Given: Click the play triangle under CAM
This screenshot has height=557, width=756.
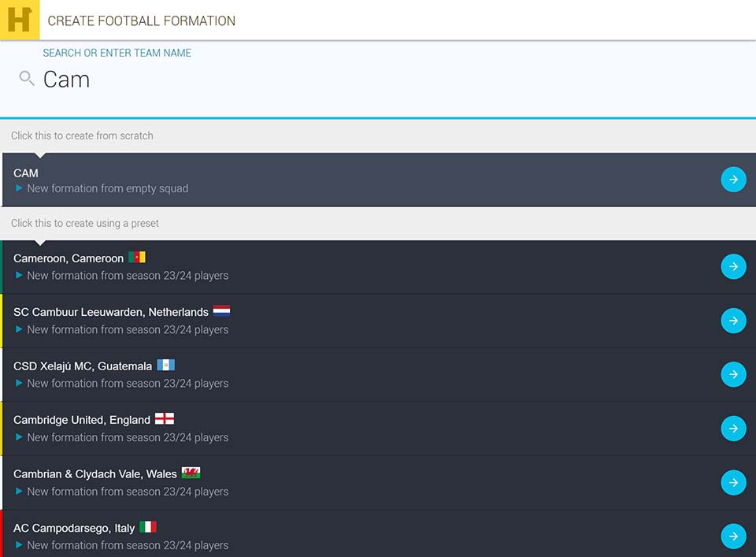Looking at the screenshot, I should click(x=19, y=188).
